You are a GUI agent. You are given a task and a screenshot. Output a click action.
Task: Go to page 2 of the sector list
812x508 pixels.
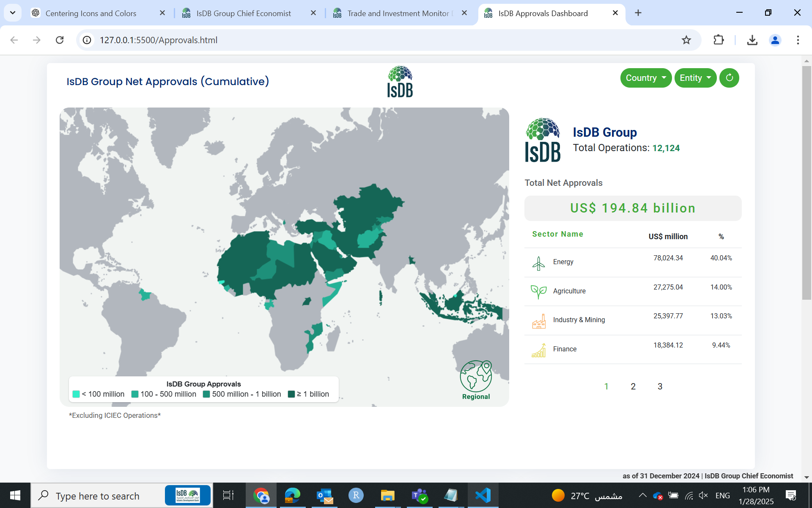(x=633, y=386)
